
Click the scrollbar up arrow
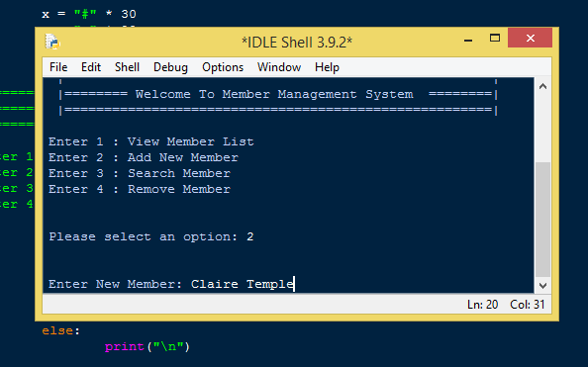click(x=542, y=87)
